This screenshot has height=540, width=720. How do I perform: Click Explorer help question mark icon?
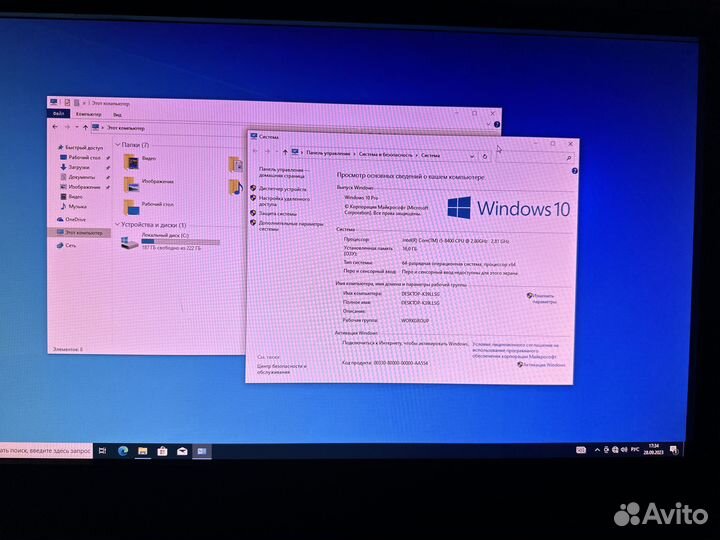click(x=496, y=124)
